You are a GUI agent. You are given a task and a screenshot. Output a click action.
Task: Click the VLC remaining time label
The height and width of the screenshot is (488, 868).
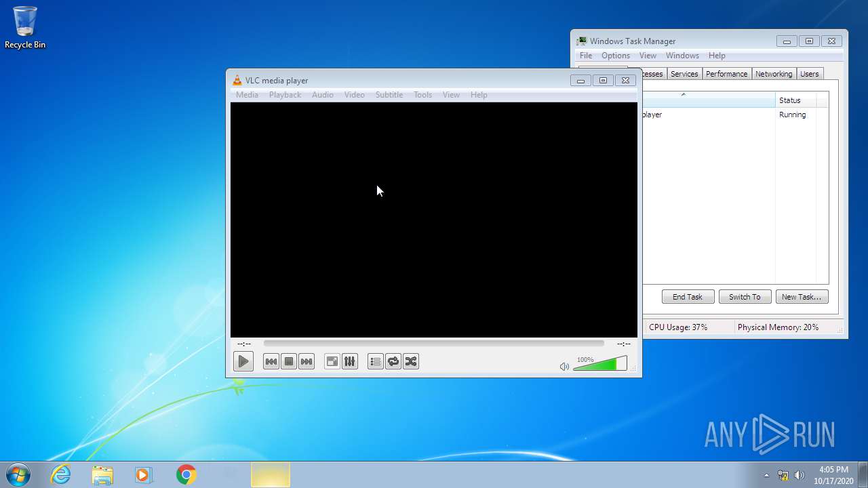point(623,344)
